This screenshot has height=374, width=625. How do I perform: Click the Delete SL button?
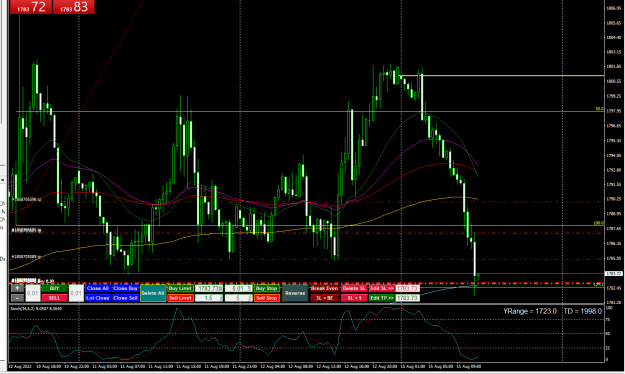354,288
